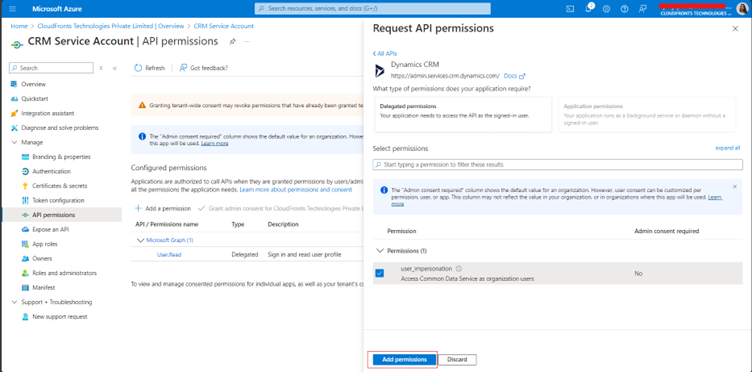Click the Description column header
This screenshot has width=752, height=372.
pos(283,224)
